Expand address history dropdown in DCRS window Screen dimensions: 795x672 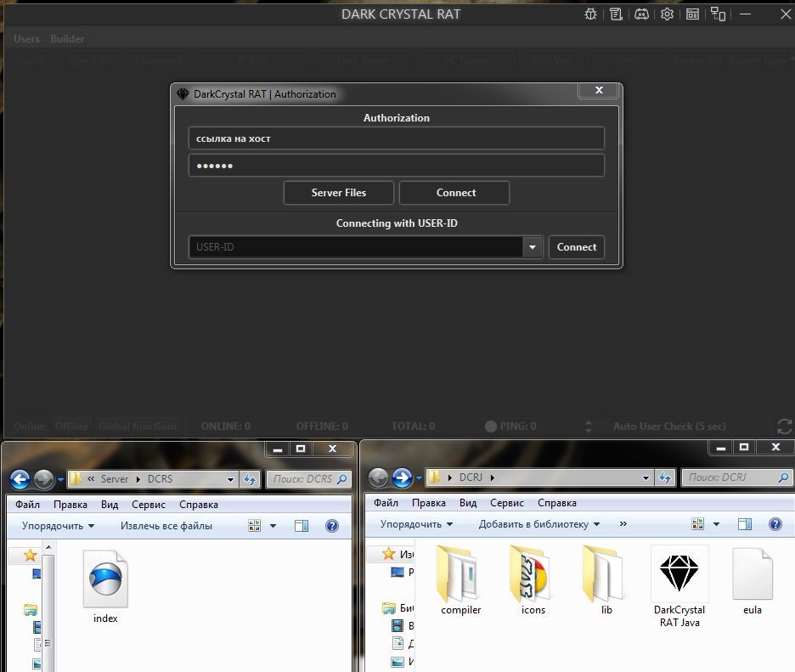tap(231, 479)
